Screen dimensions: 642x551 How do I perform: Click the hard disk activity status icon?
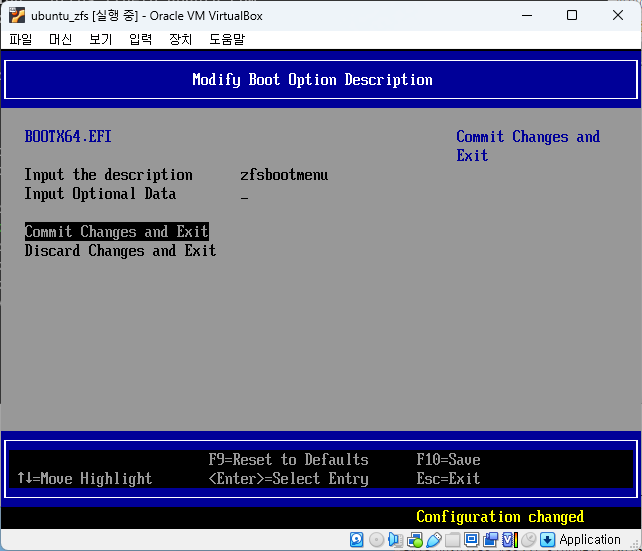(357, 540)
